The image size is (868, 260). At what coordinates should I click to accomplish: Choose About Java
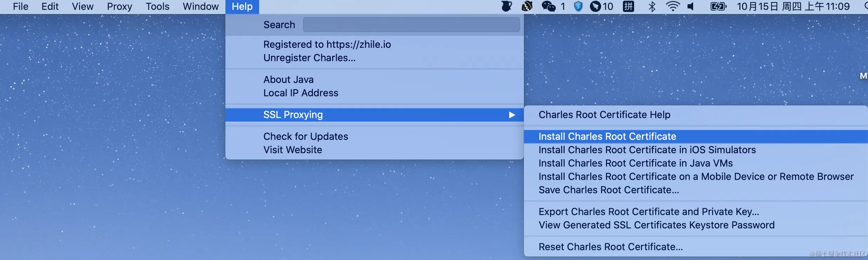(x=374, y=79)
